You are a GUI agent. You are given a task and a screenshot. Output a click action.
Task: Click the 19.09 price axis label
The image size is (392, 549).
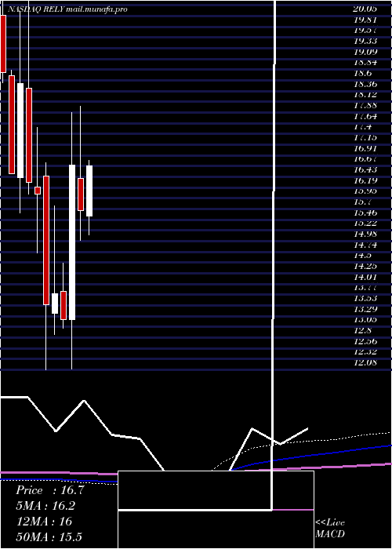pyautogui.click(x=365, y=53)
